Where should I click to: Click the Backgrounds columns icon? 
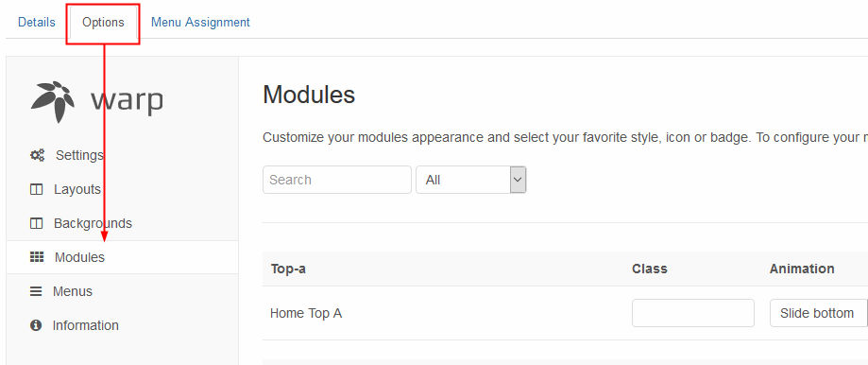click(x=36, y=224)
